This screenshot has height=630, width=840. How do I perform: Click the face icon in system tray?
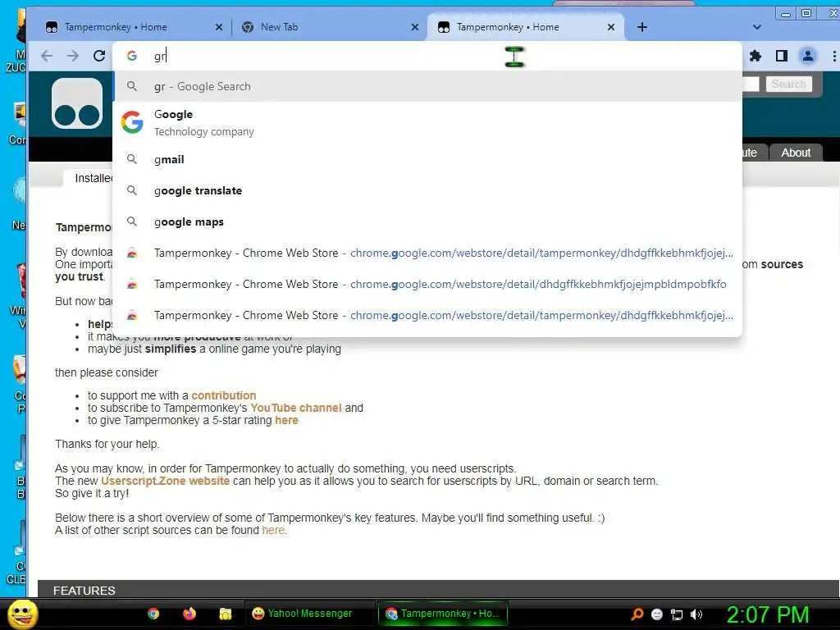[x=657, y=614]
